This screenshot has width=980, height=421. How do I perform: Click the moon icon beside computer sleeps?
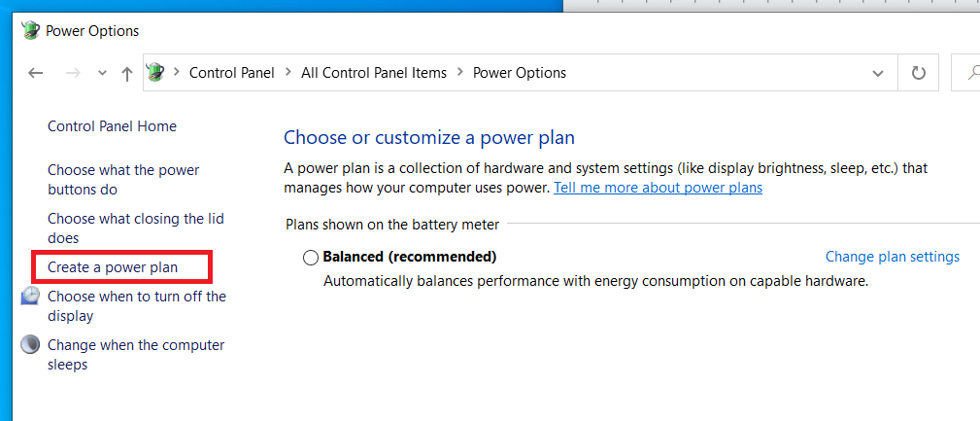(31, 345)
